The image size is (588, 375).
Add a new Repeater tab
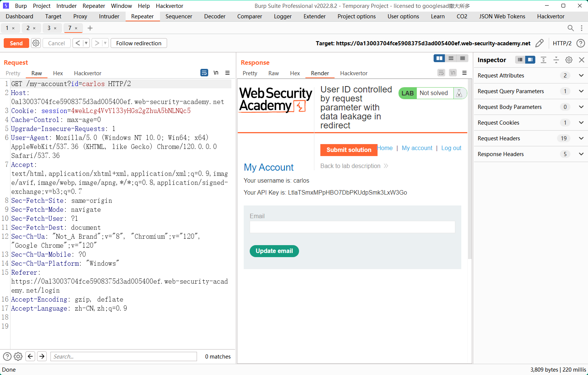tap(90, 28)
